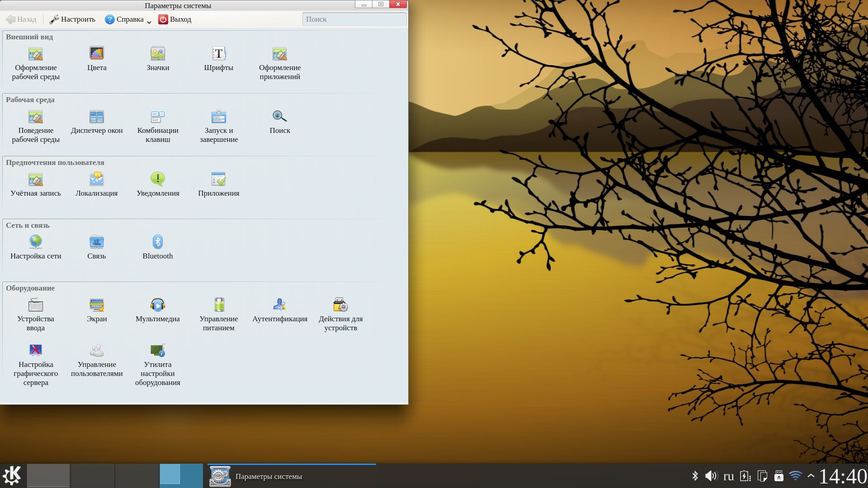The height and width of the screenshot is (488, 868).
Task: Open Комбинации клавиш keyboard shortcuts module
Action: pyautogui.click(x=158, y=117)
